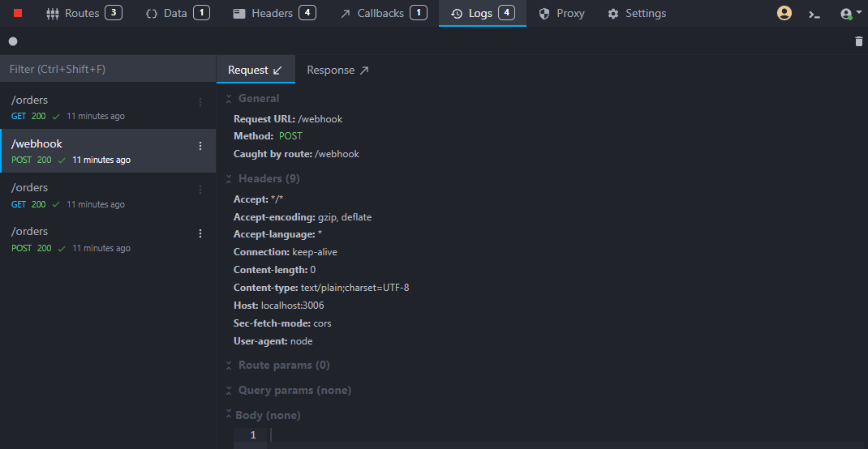This screenshot has height=449, width=868.
Task: Toggle log recording with the dot icon
Action: pos(13,41)
